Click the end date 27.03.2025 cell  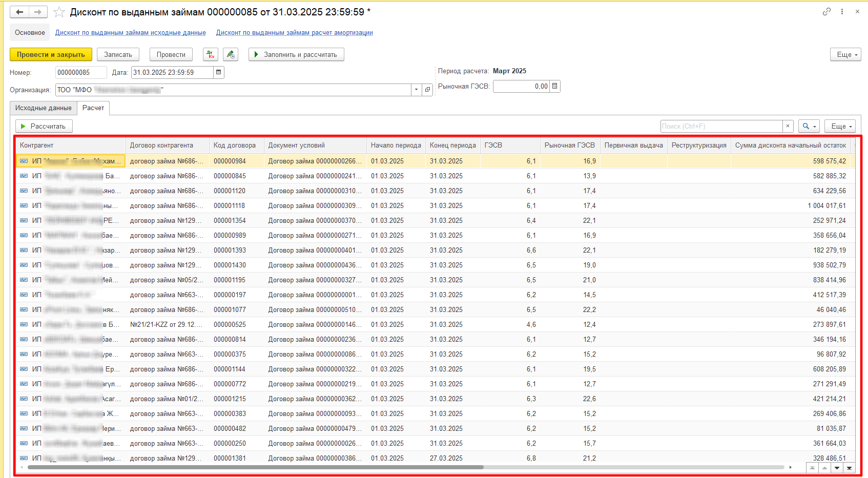(x=453, y=458)
